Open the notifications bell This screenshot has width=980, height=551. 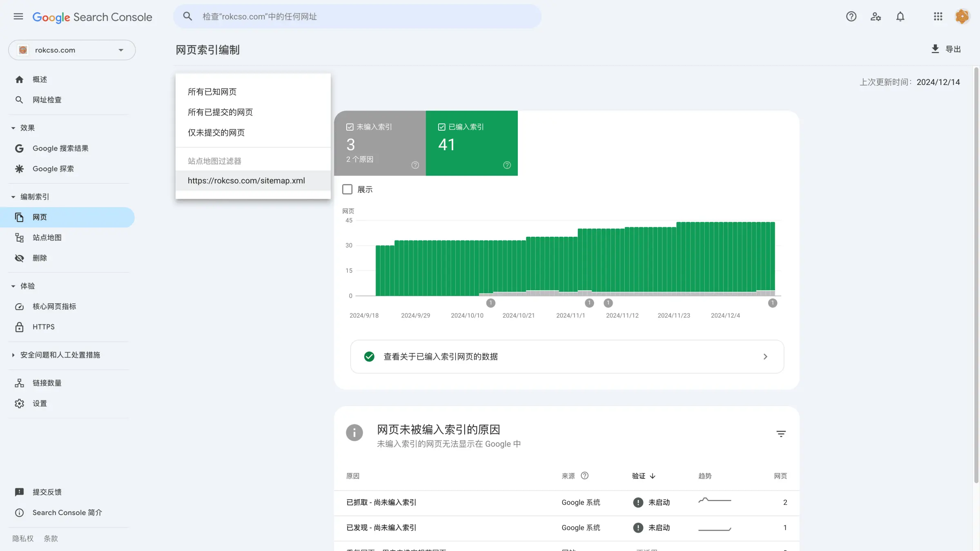click(900, 17)
